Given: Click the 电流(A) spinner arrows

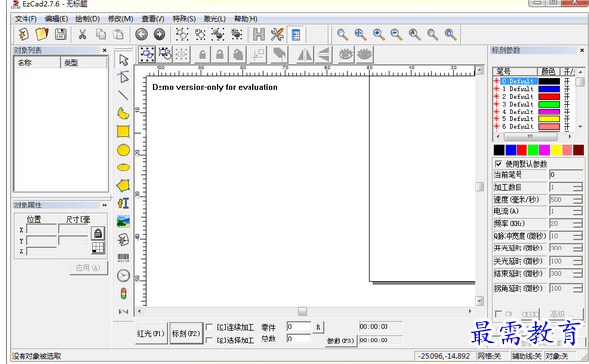Looking at the screenshot, I should pyautogui.click(x=578, y=211).
